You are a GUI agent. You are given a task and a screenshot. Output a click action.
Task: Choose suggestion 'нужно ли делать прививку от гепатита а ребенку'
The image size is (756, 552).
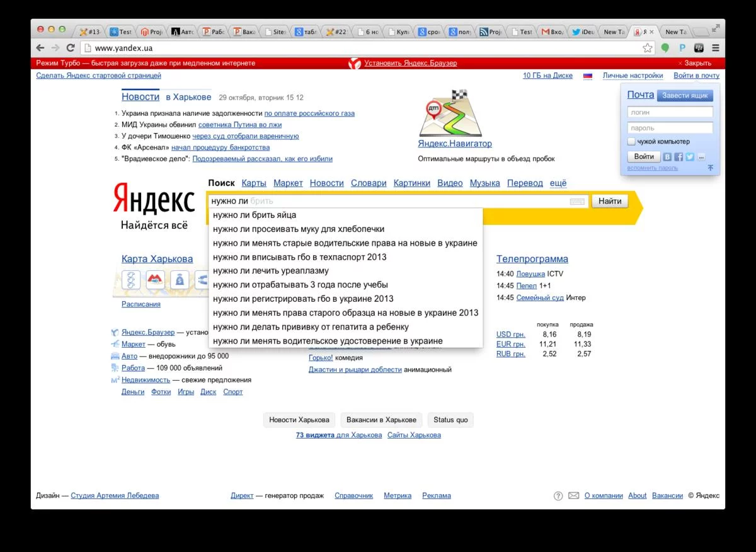(345, 326)
